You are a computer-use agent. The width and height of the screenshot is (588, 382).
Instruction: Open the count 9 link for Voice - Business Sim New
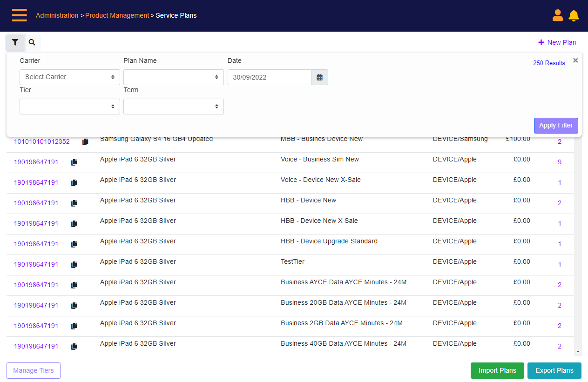(x=560, y=162)
